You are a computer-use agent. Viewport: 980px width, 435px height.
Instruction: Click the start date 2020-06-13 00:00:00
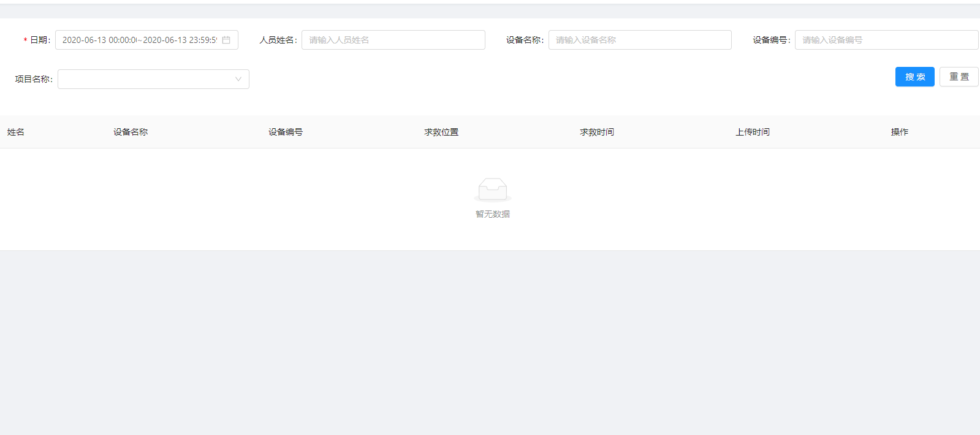[x=99, y=40]
